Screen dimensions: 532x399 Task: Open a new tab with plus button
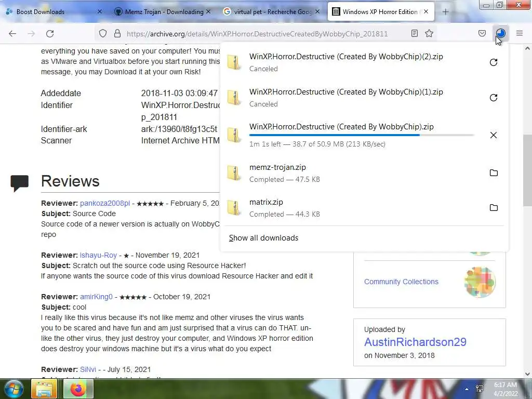[445, 12]
